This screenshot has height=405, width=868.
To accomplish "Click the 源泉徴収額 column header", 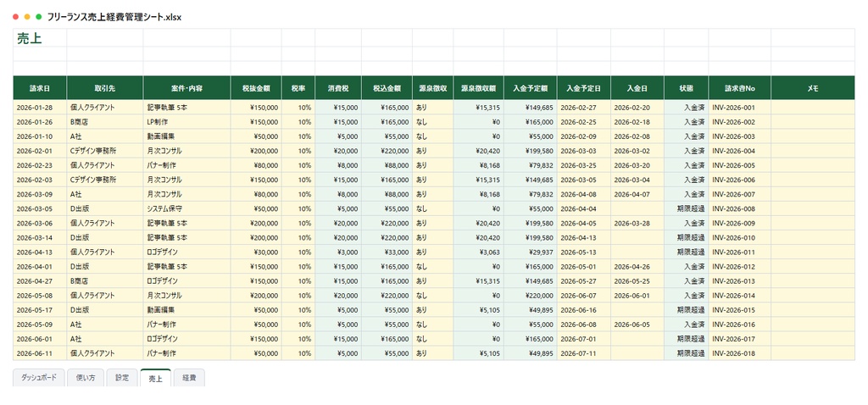I will (x=478, y=88).
